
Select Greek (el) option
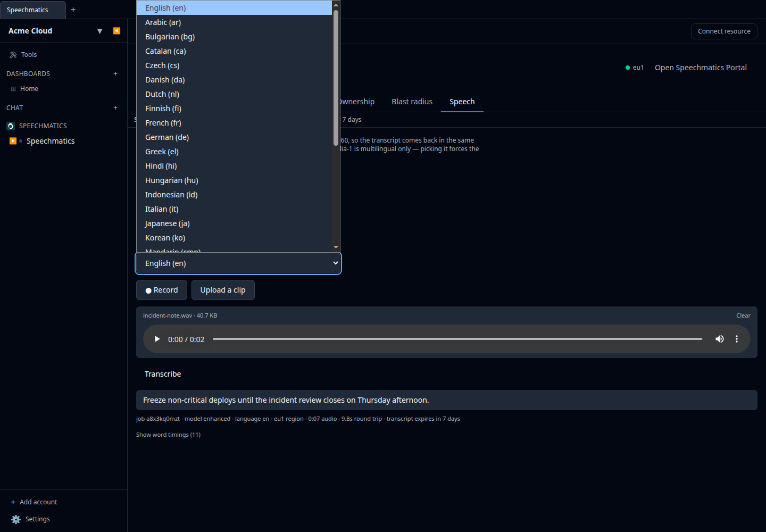[234, 152]
